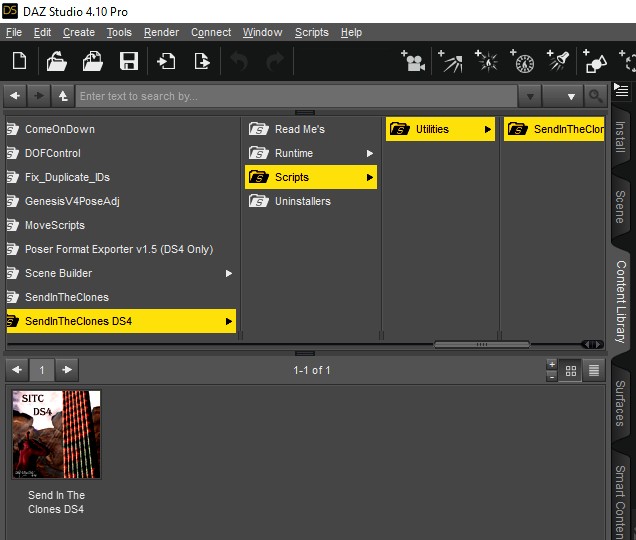Create a new spotlight
636x540 pixels.
click(x=559, y=61)
